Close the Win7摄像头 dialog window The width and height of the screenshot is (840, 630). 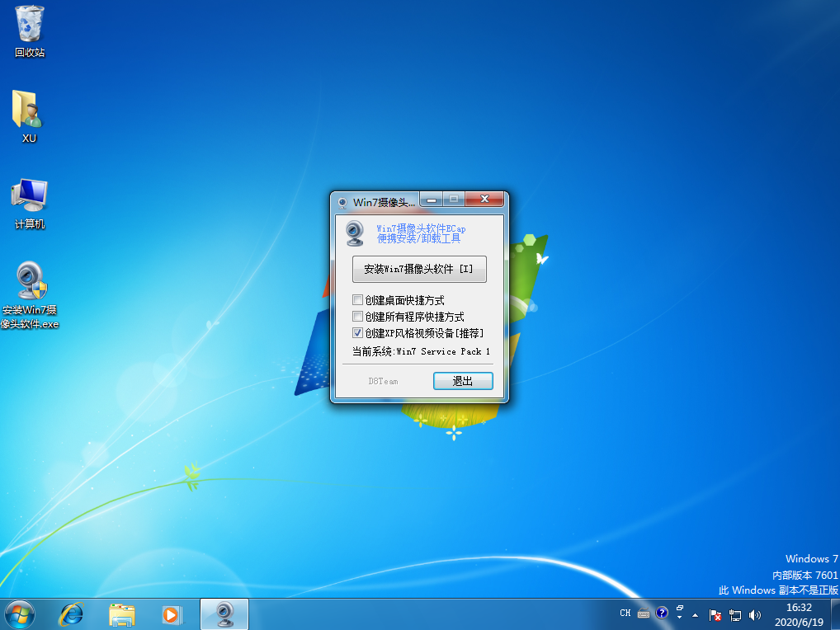coord(484,199)
